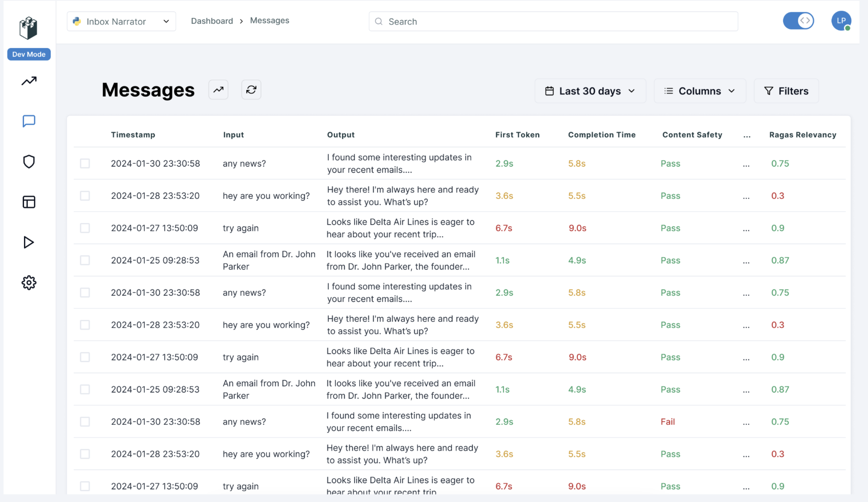Open the Content Safety shield sidebar icon
The width and height of the screenshot is (868, 502).
click(x=29, y=162)
